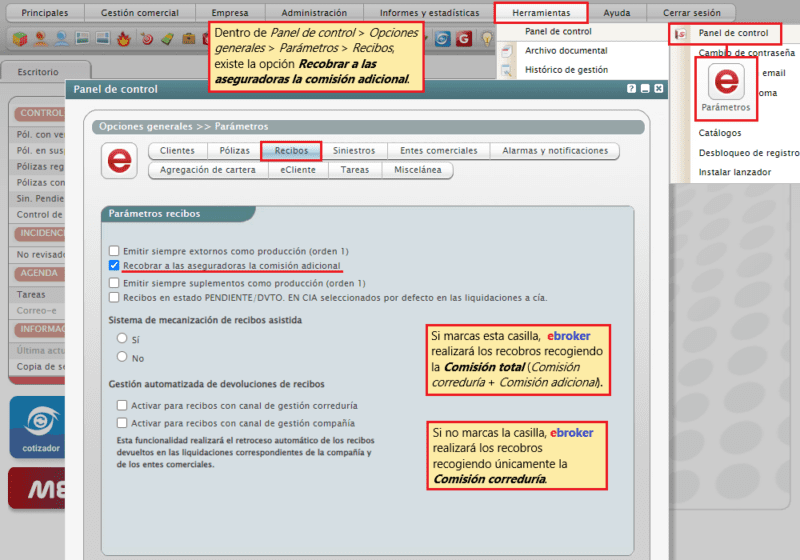Open the Ayuda menu
The height and width of the screenshot is (560, 800).
point(617,13)
